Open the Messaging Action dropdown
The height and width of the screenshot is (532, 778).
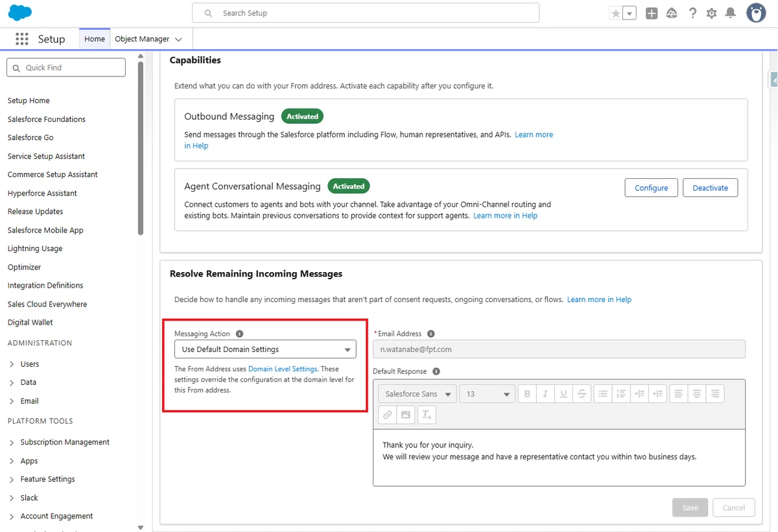point(265,349)
